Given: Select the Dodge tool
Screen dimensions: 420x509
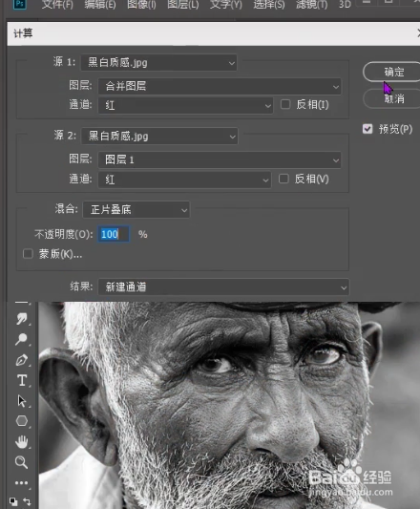Looking at the screenshot, I should coord(21,339).
